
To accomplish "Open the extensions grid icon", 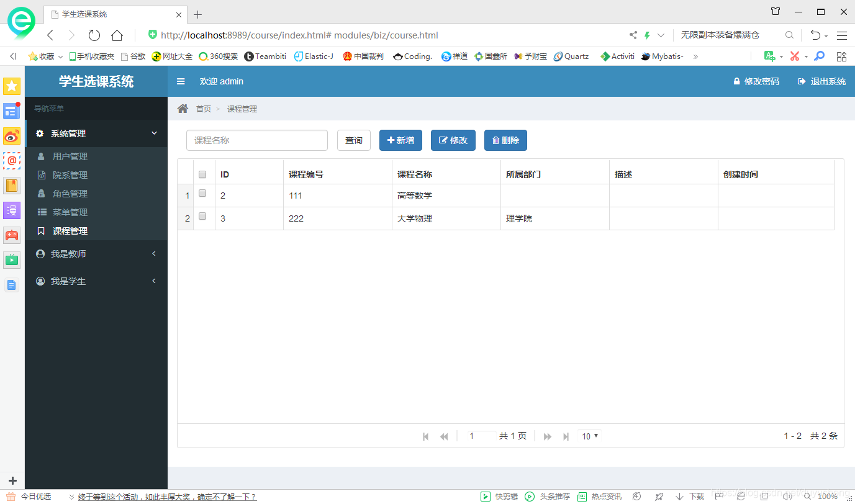I will [x=841, y=56].
